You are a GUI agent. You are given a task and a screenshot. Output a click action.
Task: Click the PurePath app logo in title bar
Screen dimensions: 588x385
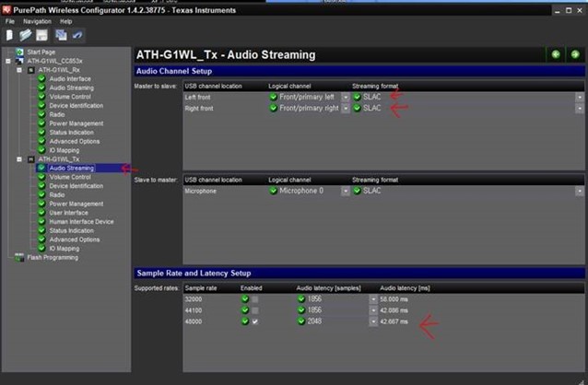click(x=6, y=10)
